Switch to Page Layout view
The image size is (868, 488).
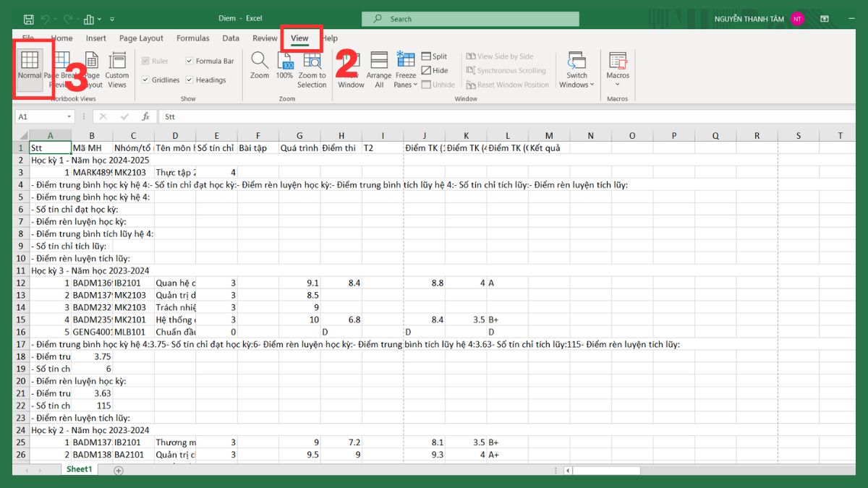point(91,69)
